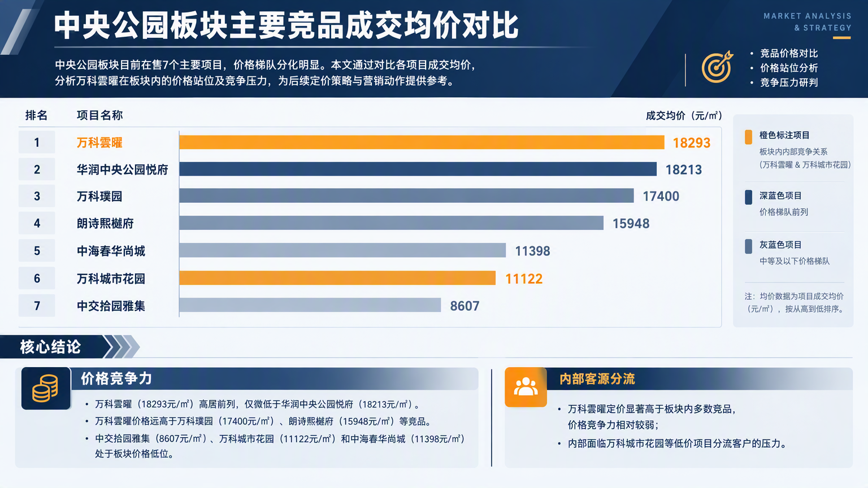Viewport: 868px width, 488px height.
Task: Click the value 18293 next to top bar
Action: (691, 143)
